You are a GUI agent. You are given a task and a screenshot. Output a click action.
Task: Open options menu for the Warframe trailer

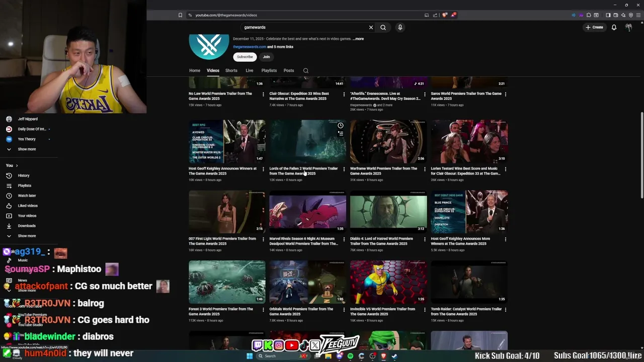click(425, 169)
